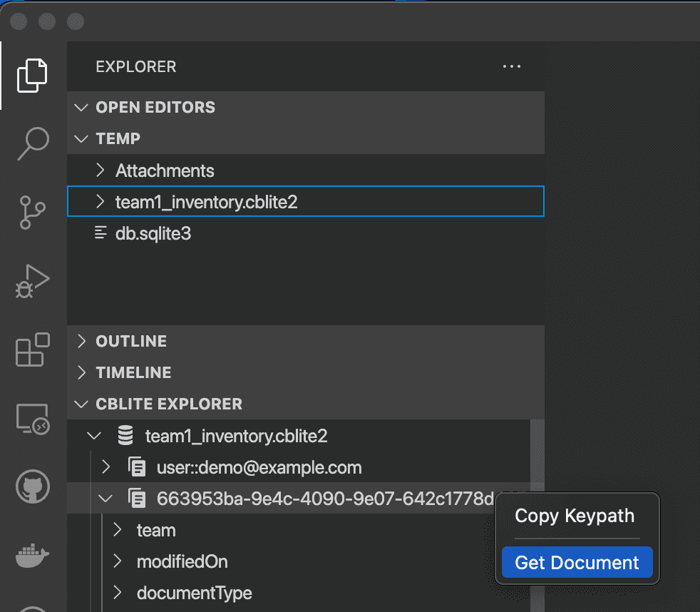Click document icon next to user::demo@example.com

pyautogui.click(x=137, y=466)
